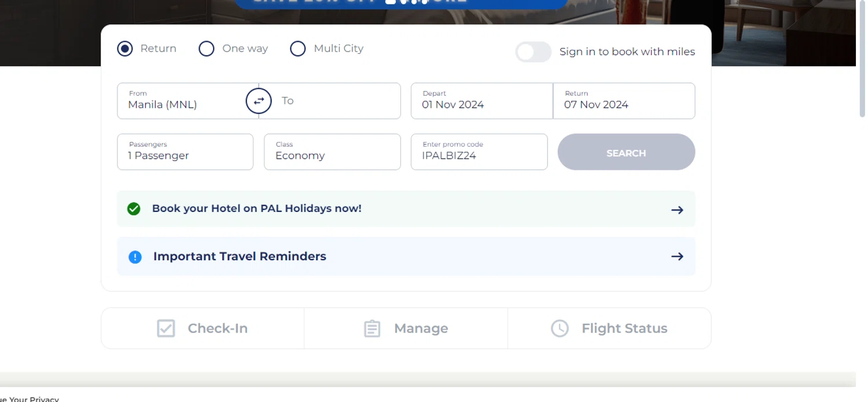This screenshot has height=402, width=868.
Task: Click the blue exclamation reminder icon
Action: pyautogui.click(x=135, y=257)
